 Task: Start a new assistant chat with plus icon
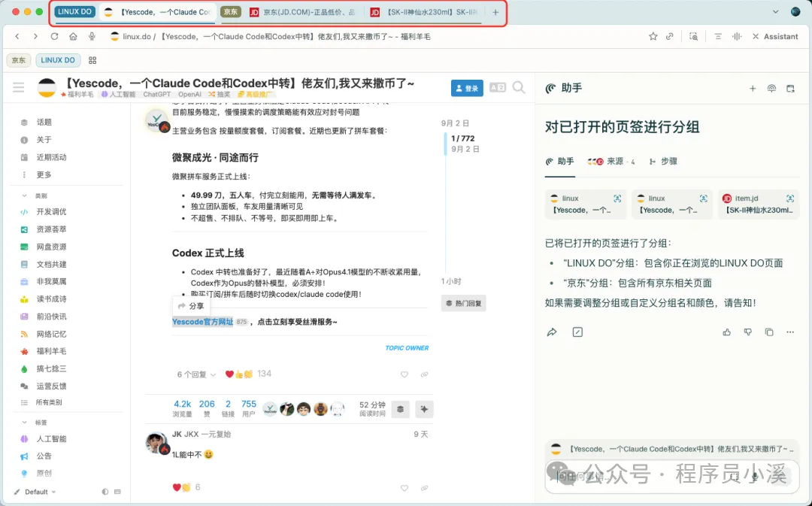pos(753,89)
